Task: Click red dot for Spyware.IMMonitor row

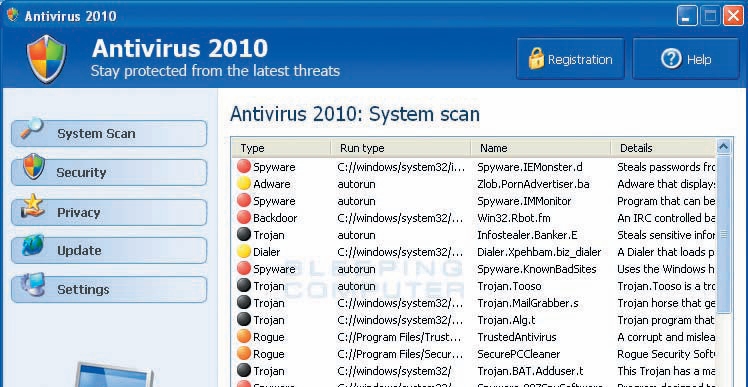Action: tap(244, 200)
